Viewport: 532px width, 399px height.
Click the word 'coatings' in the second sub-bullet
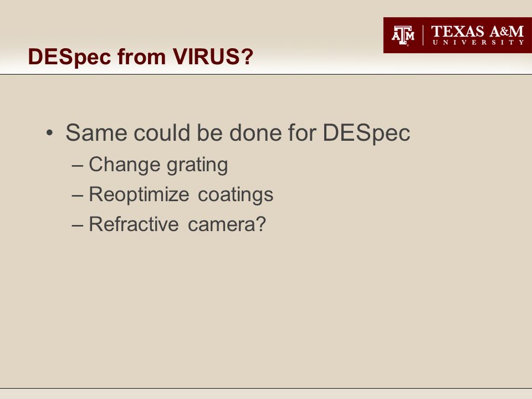(236, 195)
